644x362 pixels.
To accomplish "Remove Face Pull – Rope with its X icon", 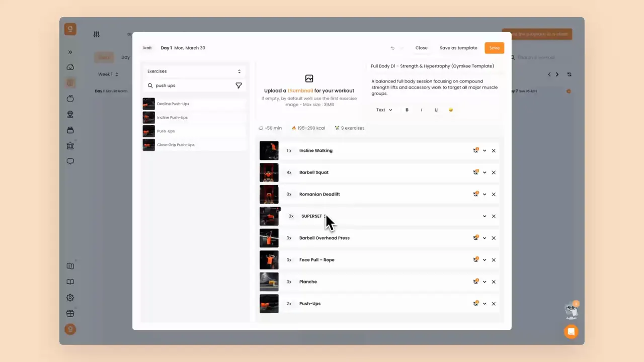I will pyautogui.click(x=494, y=260).
